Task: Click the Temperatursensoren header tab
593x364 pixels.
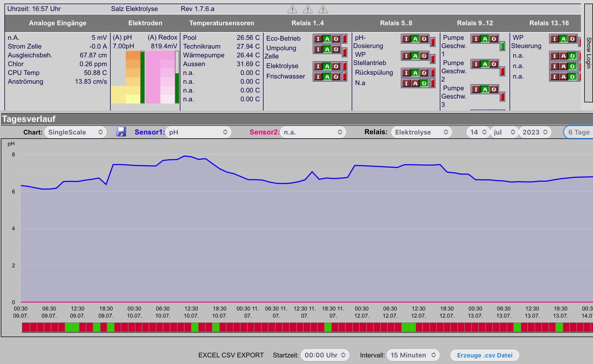Action: click(x=222, y=23)
